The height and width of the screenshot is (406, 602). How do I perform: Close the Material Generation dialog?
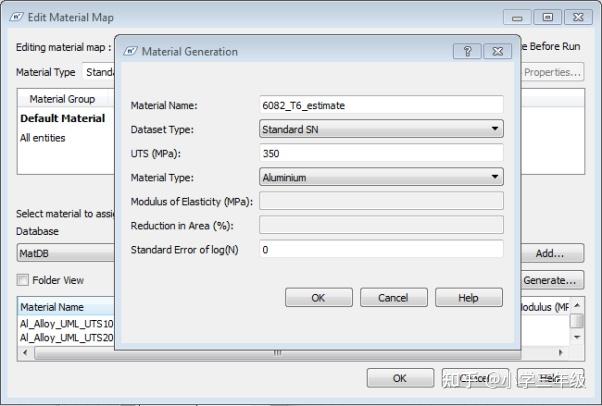(498, 51)
